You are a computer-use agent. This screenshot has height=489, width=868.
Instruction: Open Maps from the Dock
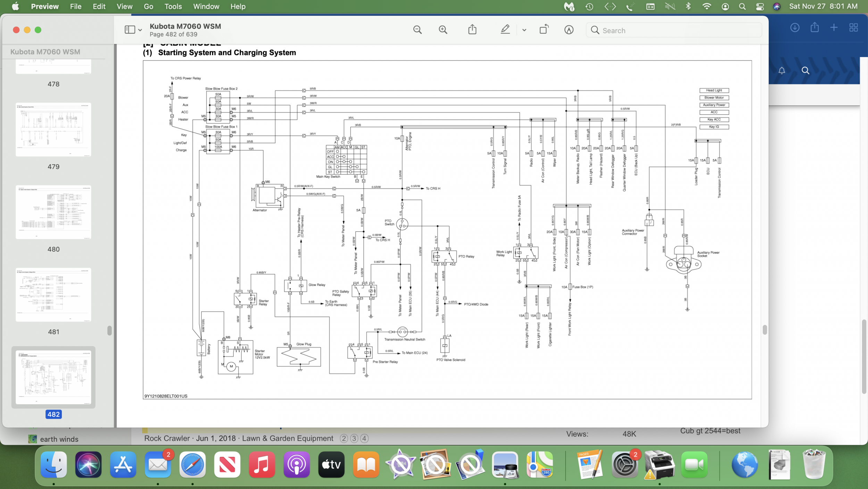point(540,465)
